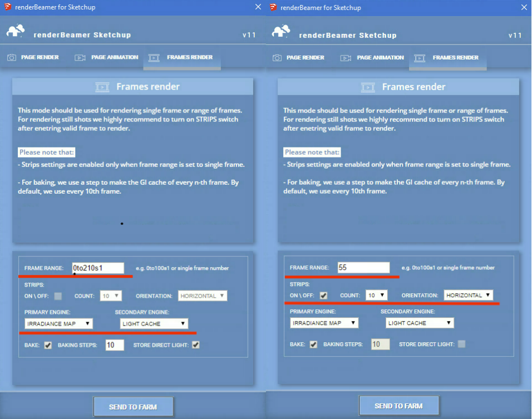Click v11 version label in left window

(249, 35)
